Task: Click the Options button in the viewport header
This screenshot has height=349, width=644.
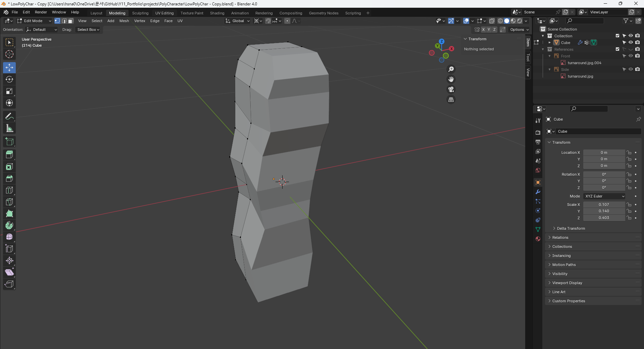Action: click(x=519, y=30)
